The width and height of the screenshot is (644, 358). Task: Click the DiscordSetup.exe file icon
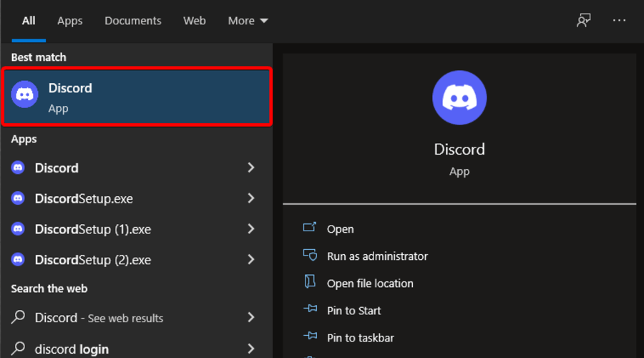(19, 198)
